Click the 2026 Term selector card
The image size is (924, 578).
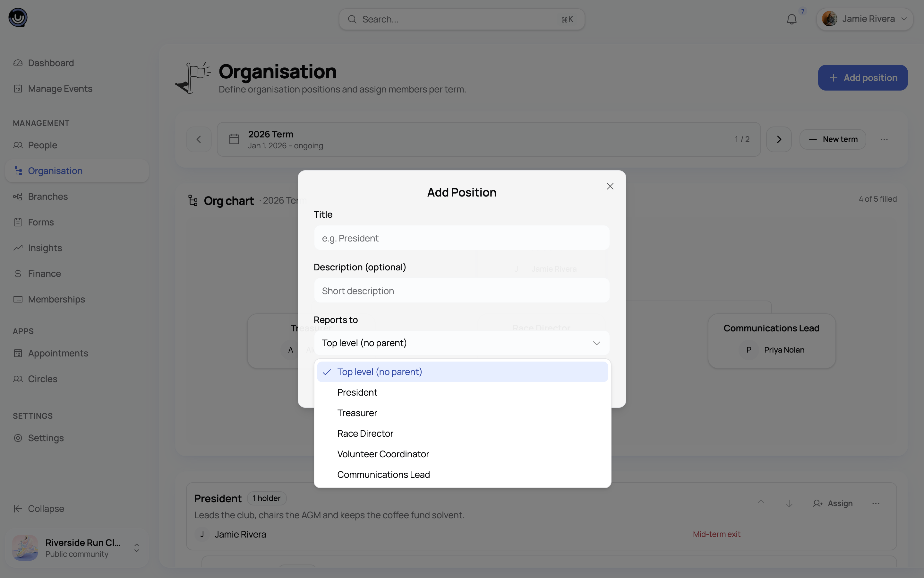point(489,139)
